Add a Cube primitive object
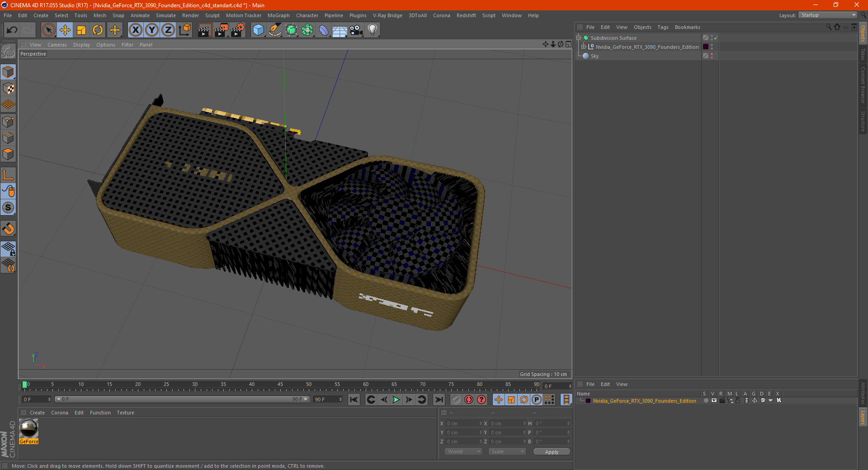Screen dimensions: 868x470 pos(258,30)
